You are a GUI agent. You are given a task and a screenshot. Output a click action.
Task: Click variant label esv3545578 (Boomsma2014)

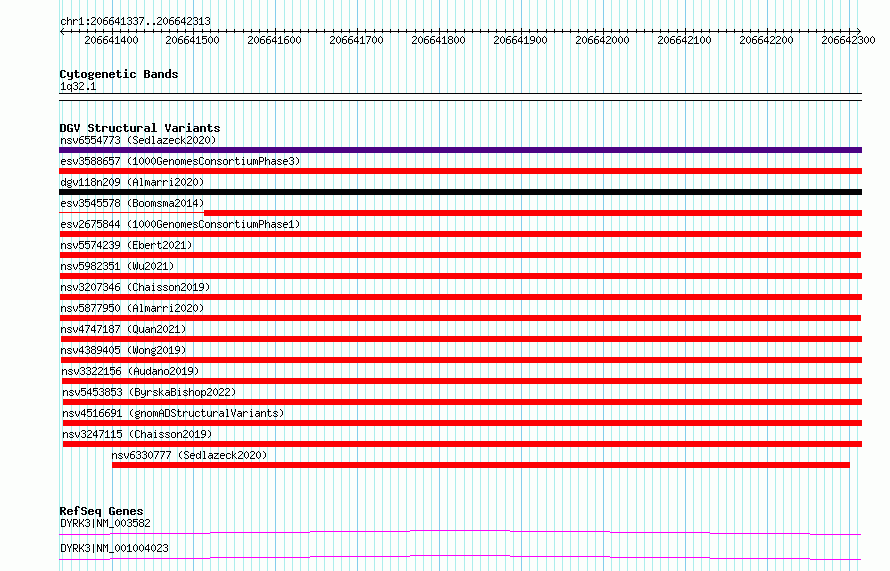(132, 203)
